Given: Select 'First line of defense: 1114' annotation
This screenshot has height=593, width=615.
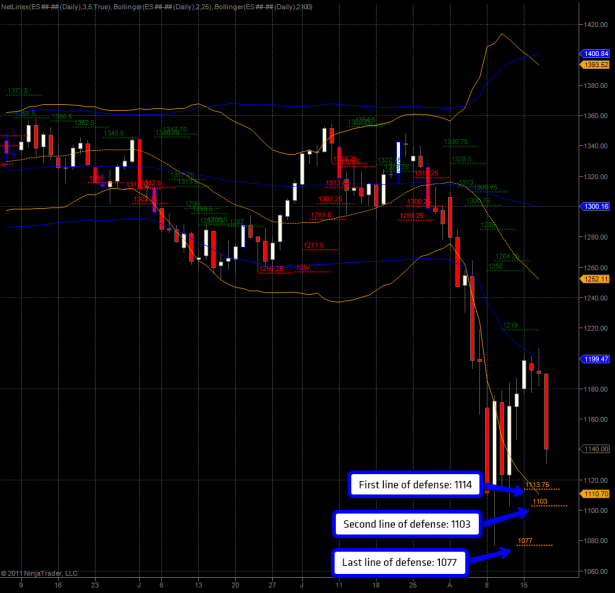Looking at the screenshot, I should 417,484.
